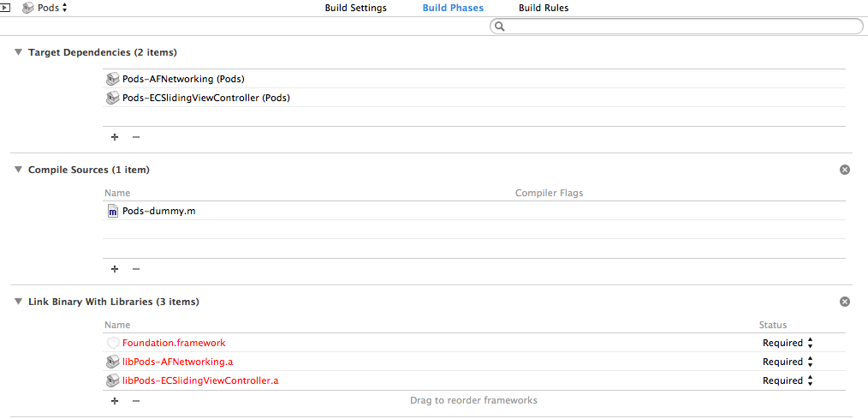The height and width of the screenshot is (419, 868).
Task: Delete the Link Binary With Libraries phase
Action: pyautogui.click(x=845, y=302)
